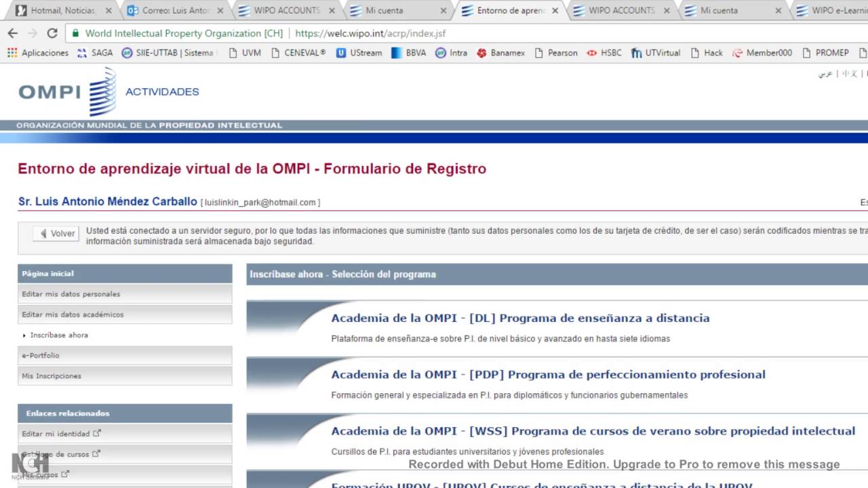The width and height of the screenshot is (868, 488).
Task: Reload the page with refresh icon
Action: click(52, 33)
